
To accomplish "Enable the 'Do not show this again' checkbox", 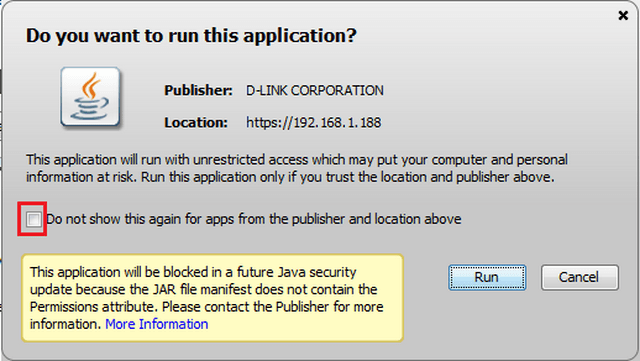I will [x=33, y=219].
